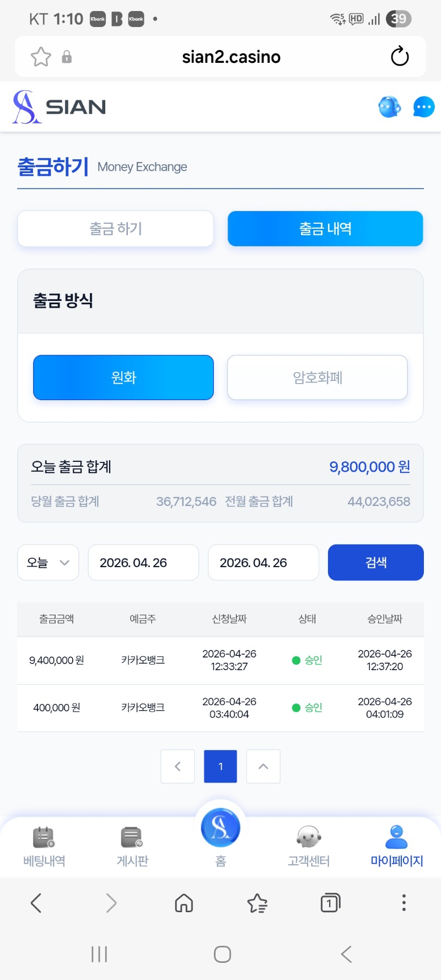Open 고객센터 customer center icon
Image resolution: width=441 pixels, height=980 pixels.
(309, 838)
